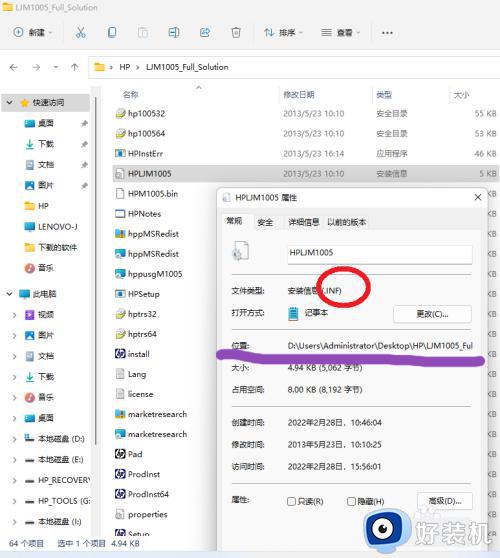
Task: Select 下载 under Quick access
Action: pos(46,144)
